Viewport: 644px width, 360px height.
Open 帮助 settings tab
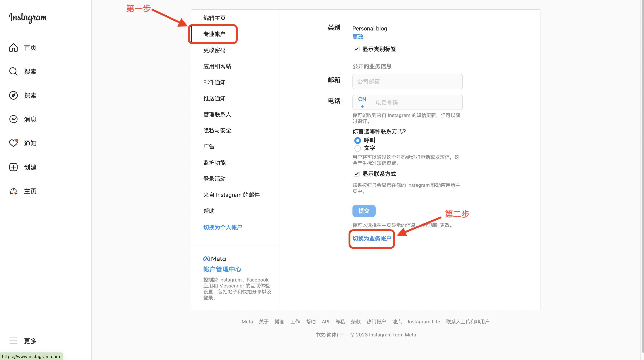(235, 211)
